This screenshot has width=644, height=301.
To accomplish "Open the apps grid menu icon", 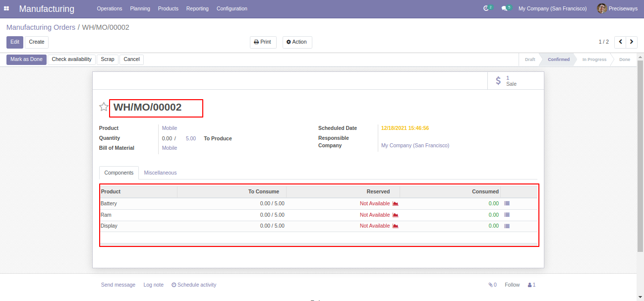I will pyautogui.click(x=6, y=8).
